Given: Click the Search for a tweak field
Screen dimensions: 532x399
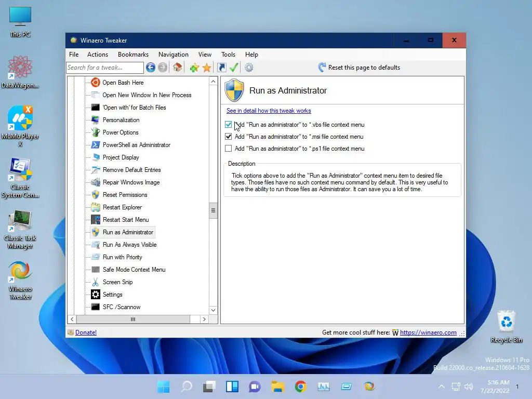Looking at the screenshot, I should click(x=105, y=68).
